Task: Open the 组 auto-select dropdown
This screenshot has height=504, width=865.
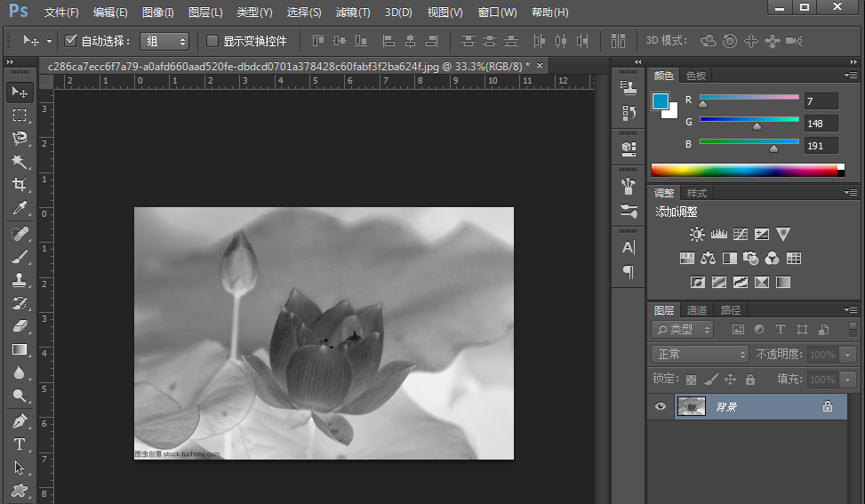Action: [165, 41]
